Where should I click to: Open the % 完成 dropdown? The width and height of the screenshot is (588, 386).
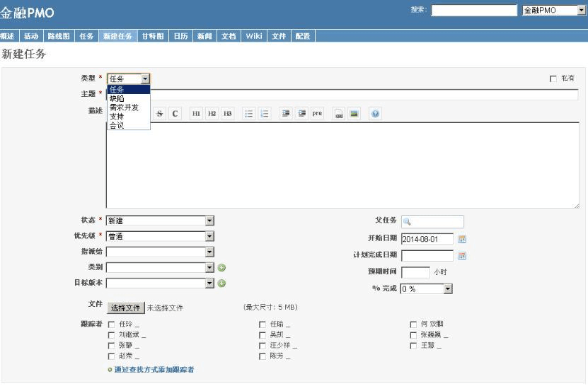tap(427, 289)
